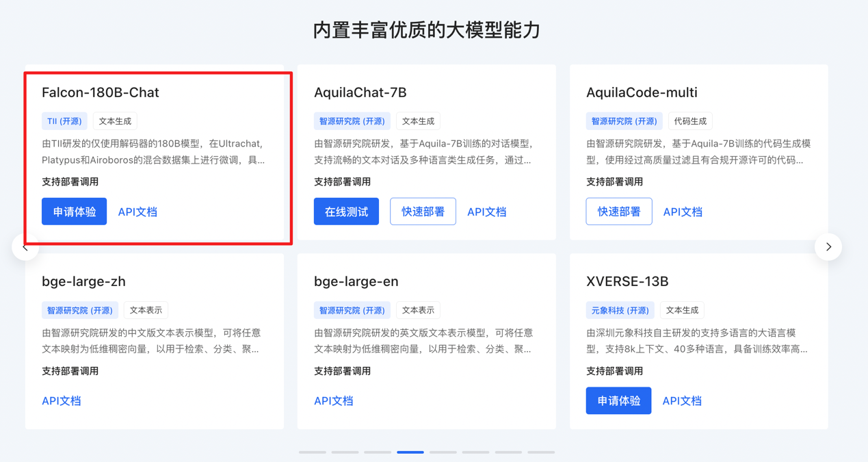Image resolution: width=868 pixels, height=462 pixels.
Task: Click 快速部署 on the AquilaChat-7B card
Action: point(423,211)
